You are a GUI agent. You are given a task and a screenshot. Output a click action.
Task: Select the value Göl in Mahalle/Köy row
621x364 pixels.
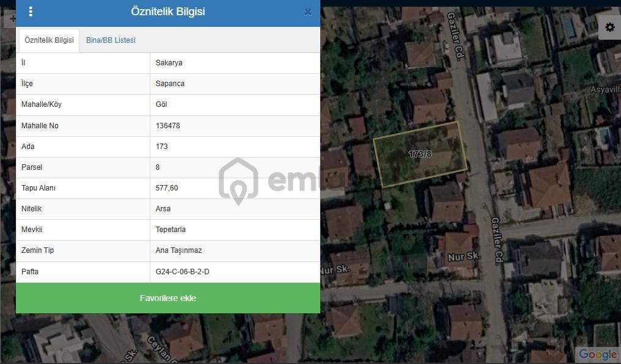(x=161, y=104)
